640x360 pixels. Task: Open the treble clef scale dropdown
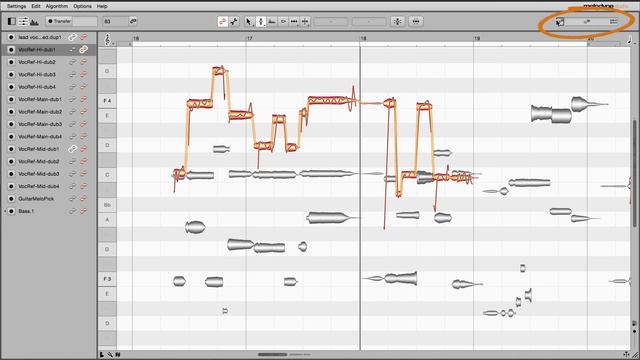(109, 40)
